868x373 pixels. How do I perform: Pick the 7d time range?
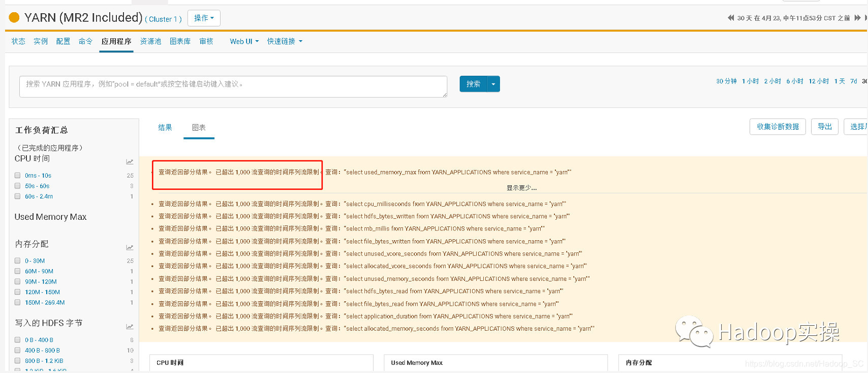pyautogui.click(x=854, y=81)
